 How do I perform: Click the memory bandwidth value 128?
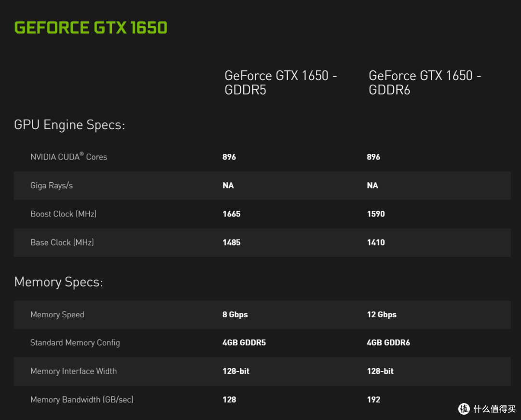pyautogui.click(x=229, y=400)
